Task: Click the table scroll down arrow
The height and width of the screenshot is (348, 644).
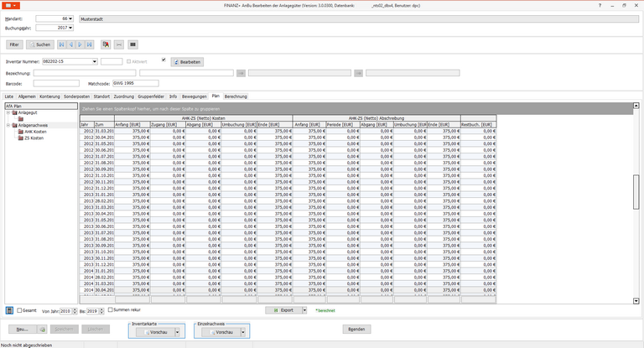Action: [636, 301]
